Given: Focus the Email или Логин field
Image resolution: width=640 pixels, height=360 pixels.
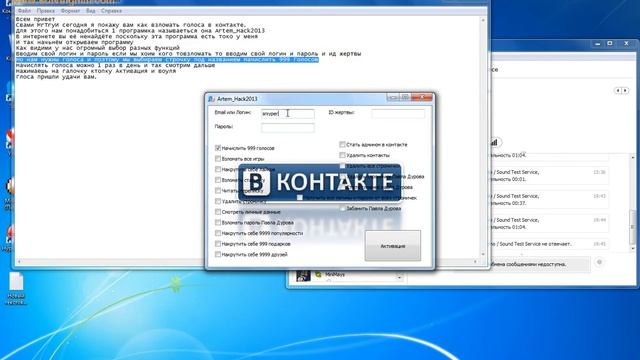Looking at the screenshot, I should (288, 113).
